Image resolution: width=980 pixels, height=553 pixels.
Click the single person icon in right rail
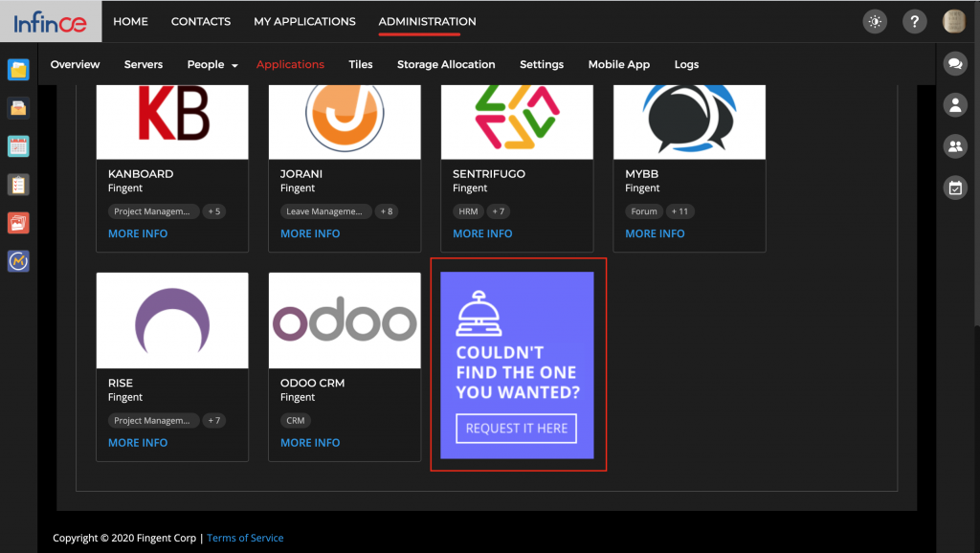pyautogui.click(x=955, y=105)
